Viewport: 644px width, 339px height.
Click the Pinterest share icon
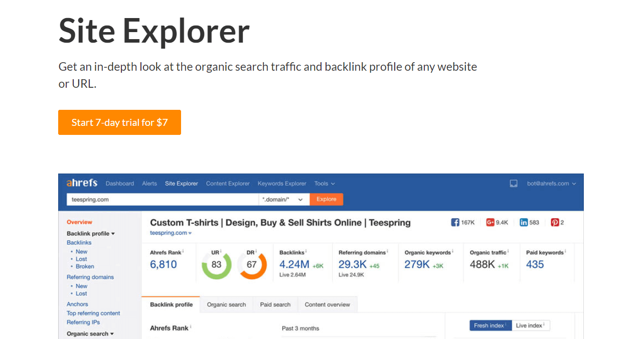click(x=554, y=222)
